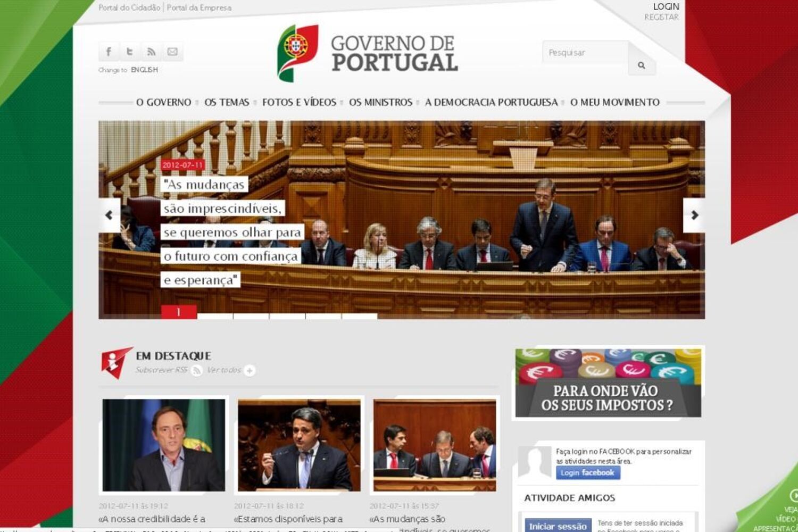Click RSS icon beside Subscrever RSS

click(x=197, y=370)
